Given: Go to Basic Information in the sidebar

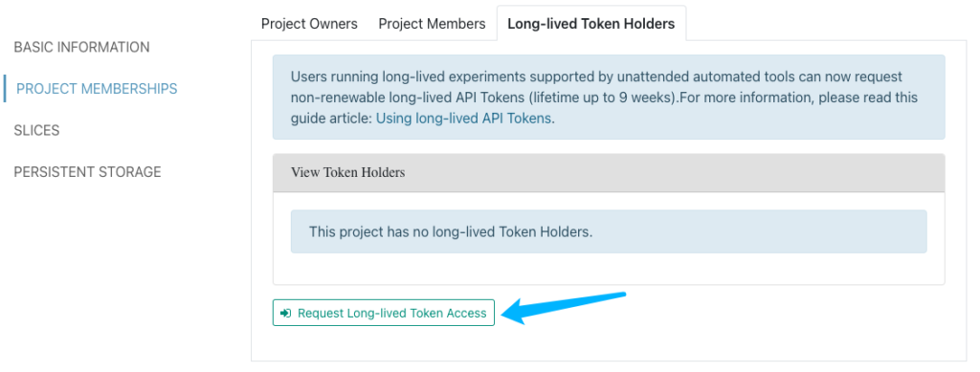Looking at the screenshot, I should (82, 48).
